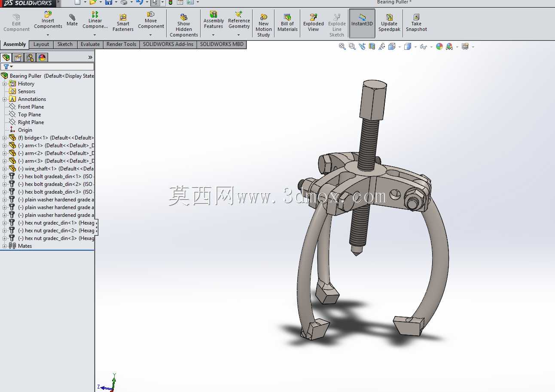Screen dimensions: 555x392
Task: Switch to the Layout tab
Action: pos(41,44)
